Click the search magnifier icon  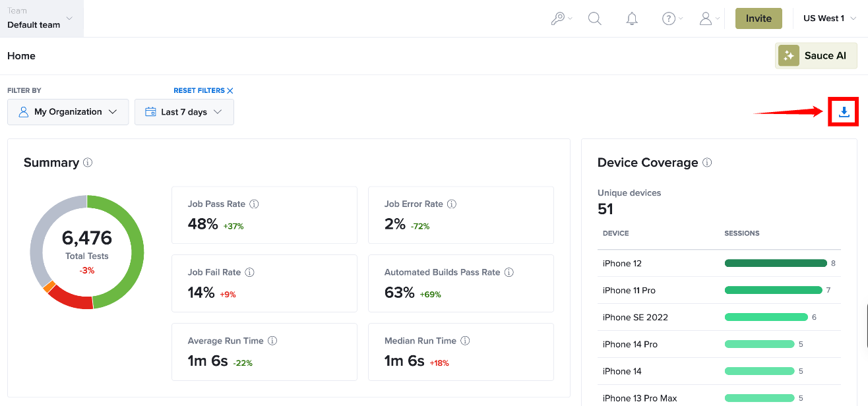point(595,18)
